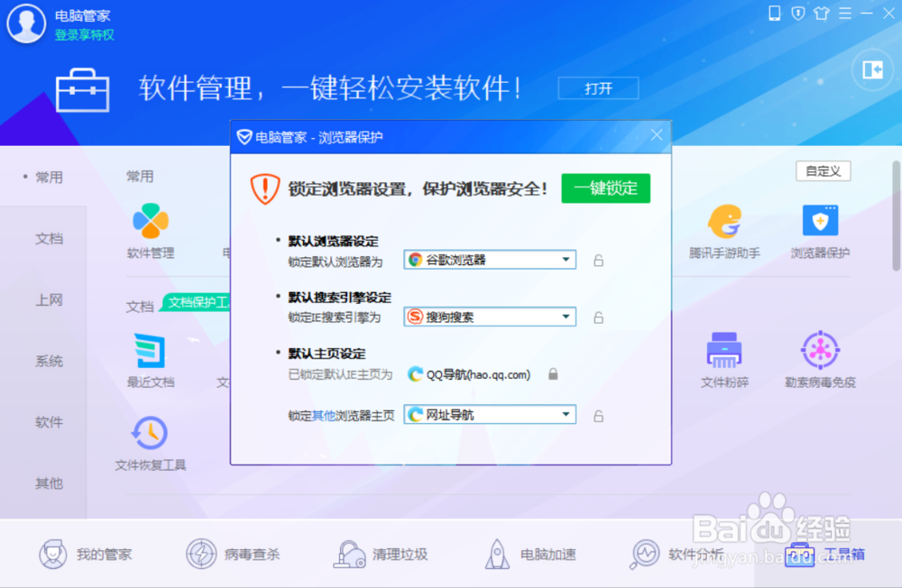Click the 自定义 customize button
Screen dimensions: 902x588
tap(823, 170)
